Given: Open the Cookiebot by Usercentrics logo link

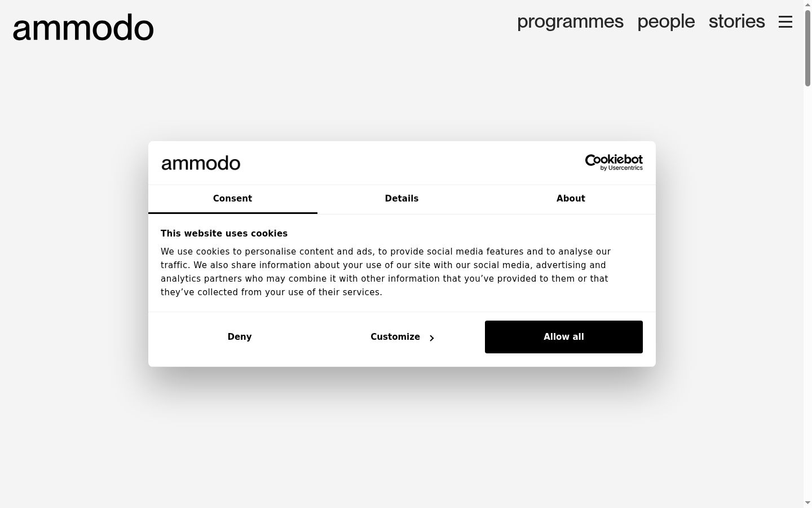Looking at the screenshot, I should tap(614, 163).
